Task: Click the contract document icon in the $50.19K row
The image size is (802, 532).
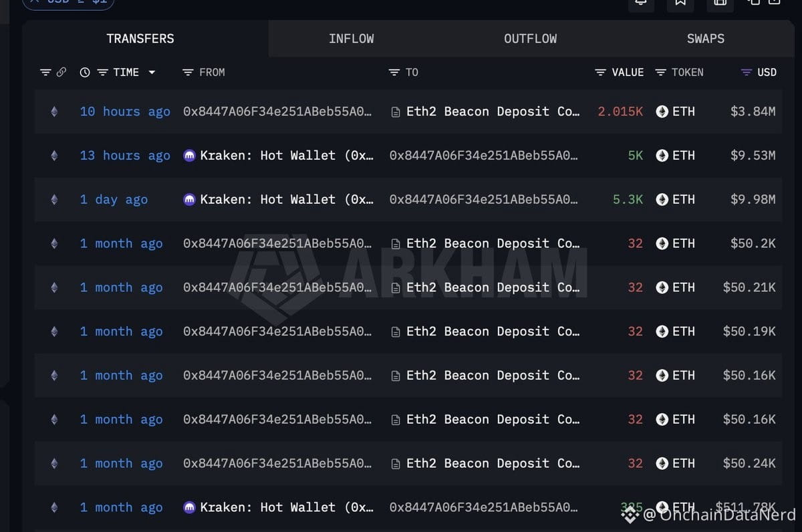Action: click(396, 331)
